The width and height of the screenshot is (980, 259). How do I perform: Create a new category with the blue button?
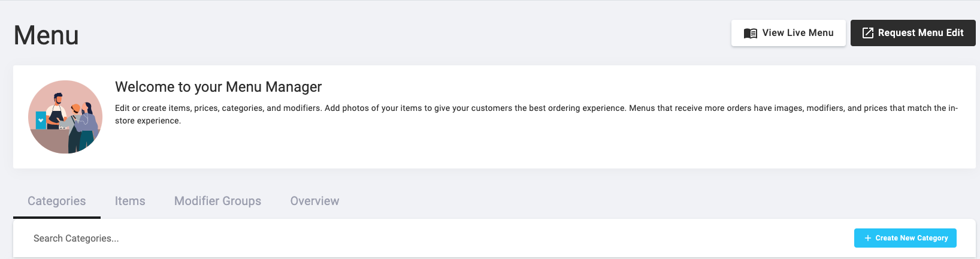click(x=905, y=238)
